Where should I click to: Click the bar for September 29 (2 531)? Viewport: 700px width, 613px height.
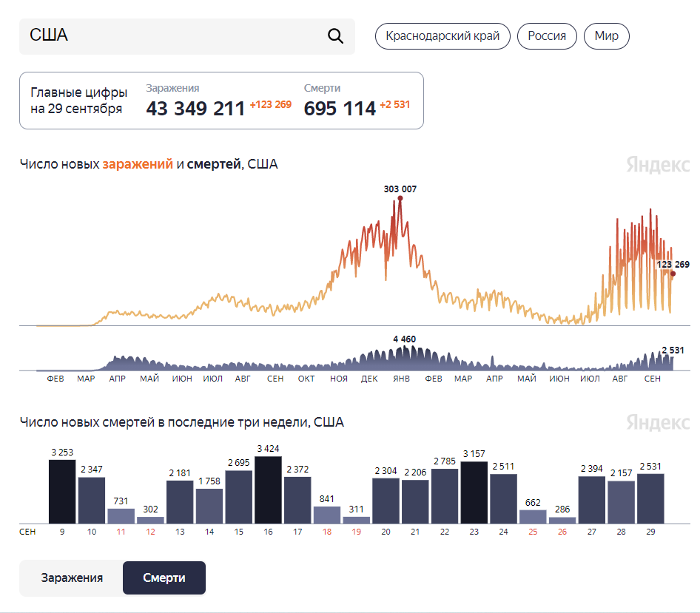(x=650, y=499)
